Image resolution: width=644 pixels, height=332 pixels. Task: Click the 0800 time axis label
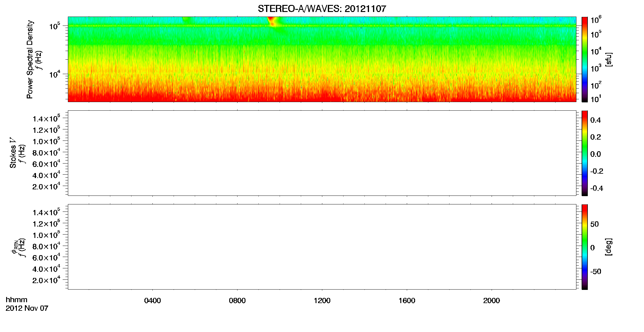(237, 301)
